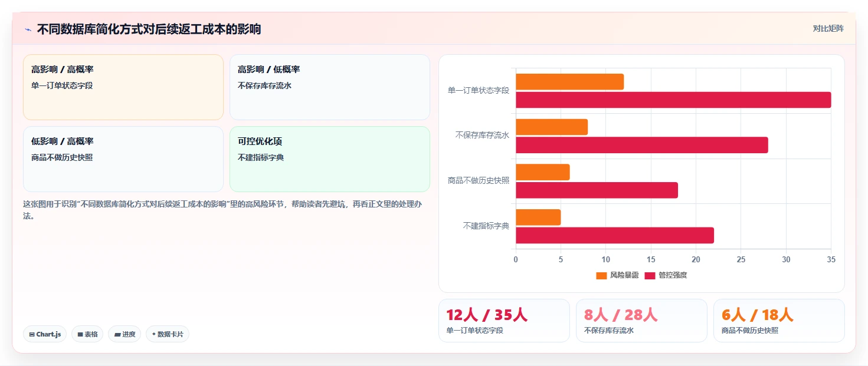Click the 8人 / 28人 stat card

pos(641,321)
